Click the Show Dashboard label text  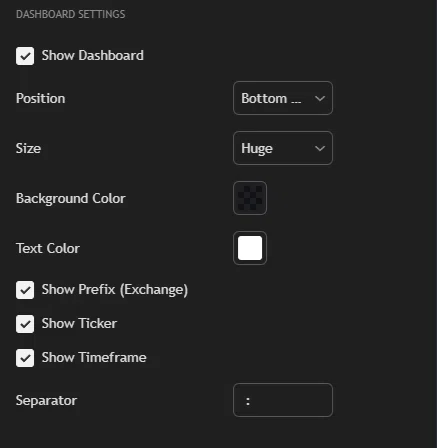(93, 56)
